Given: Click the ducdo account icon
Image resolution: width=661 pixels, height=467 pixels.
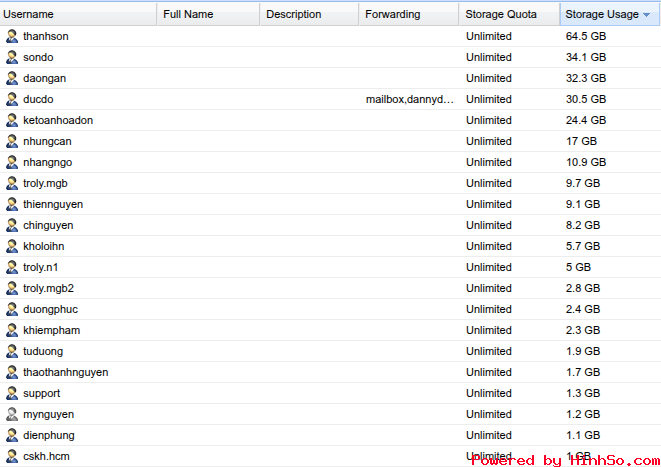Looking at the screenshot, I should (12, 99).
